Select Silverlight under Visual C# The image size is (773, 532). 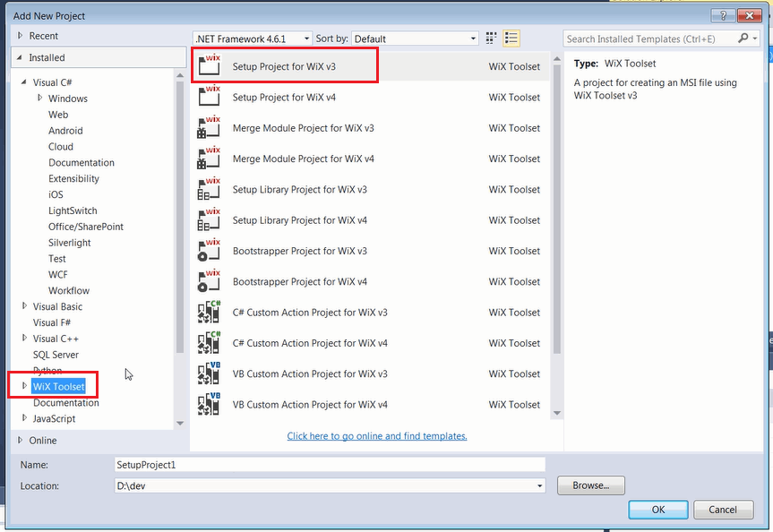[x=70, y=243]
